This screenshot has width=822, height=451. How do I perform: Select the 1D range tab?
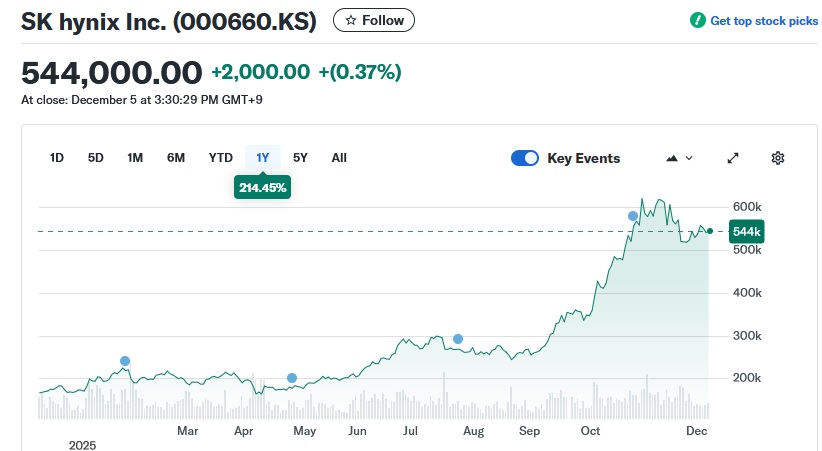click(x=57, y=158)
